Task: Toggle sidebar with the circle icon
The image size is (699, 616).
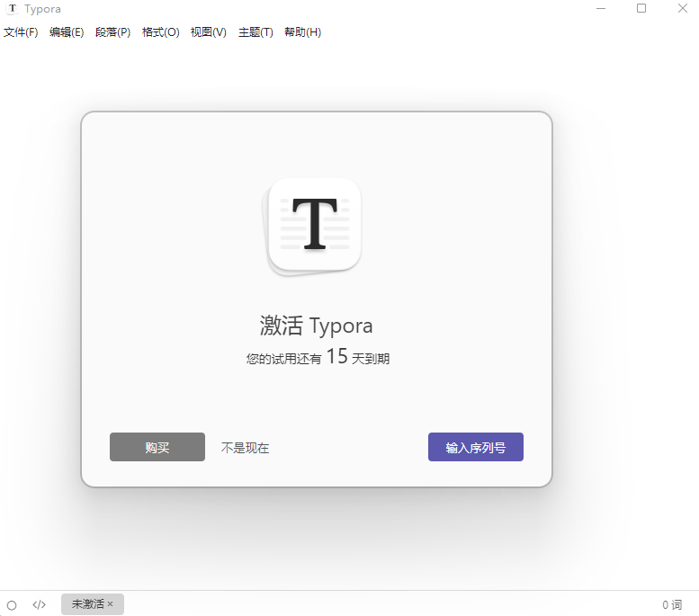Action: pyautogui.click(x=12, y=605)
